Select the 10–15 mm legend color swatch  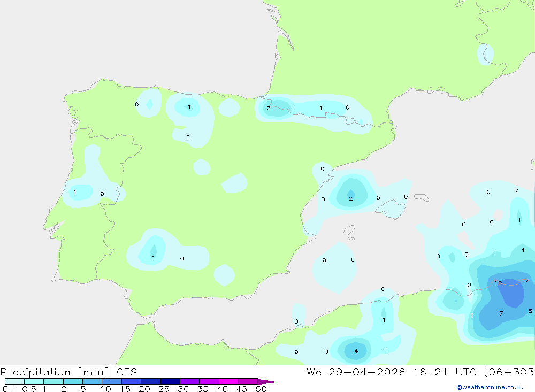[112, 381]
